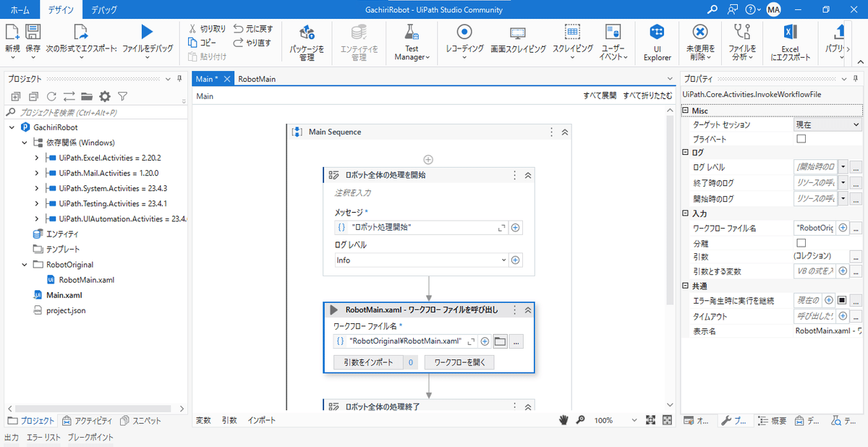Toggle 分離 (Isolated) checkbox
868x447 pixels.
coord(801,243)
